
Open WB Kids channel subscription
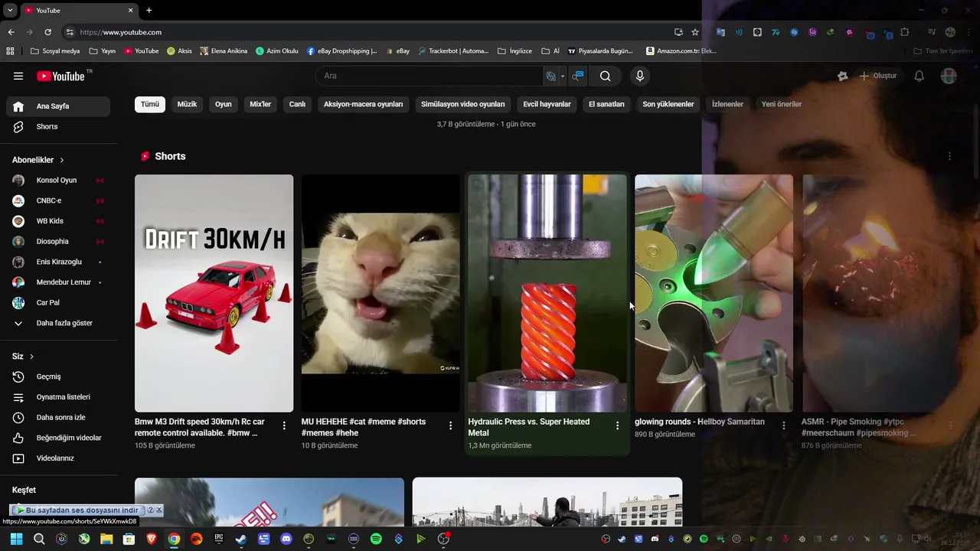tap(58, 221)
